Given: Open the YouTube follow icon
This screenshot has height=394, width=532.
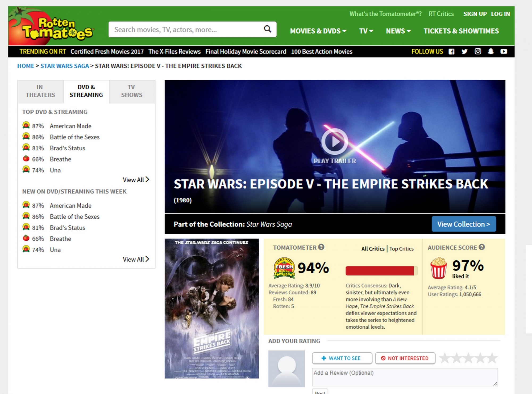Looking at the screenshot, I should [x=504, y=52].
